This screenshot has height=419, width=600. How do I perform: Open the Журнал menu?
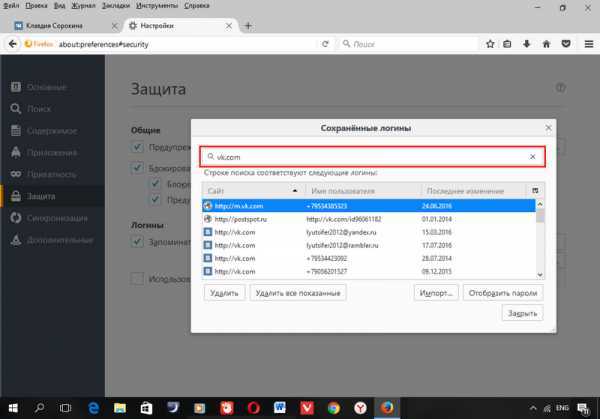pos(83,6)
